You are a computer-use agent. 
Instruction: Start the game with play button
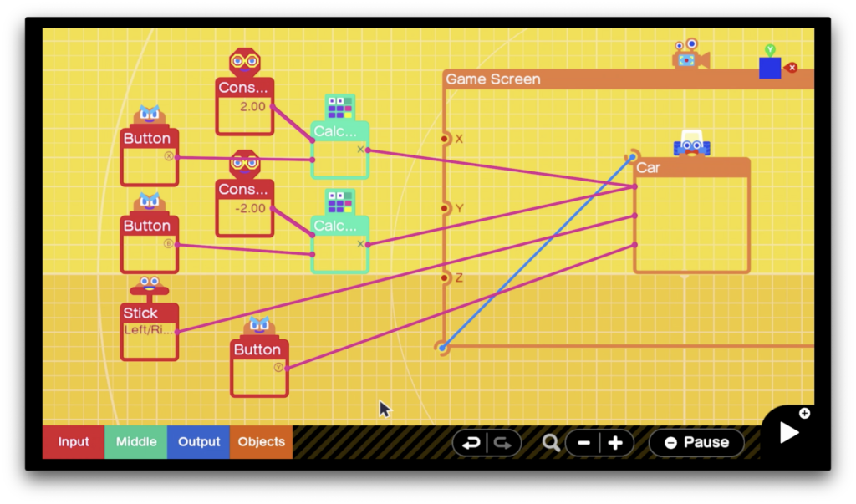coord(789,432)
